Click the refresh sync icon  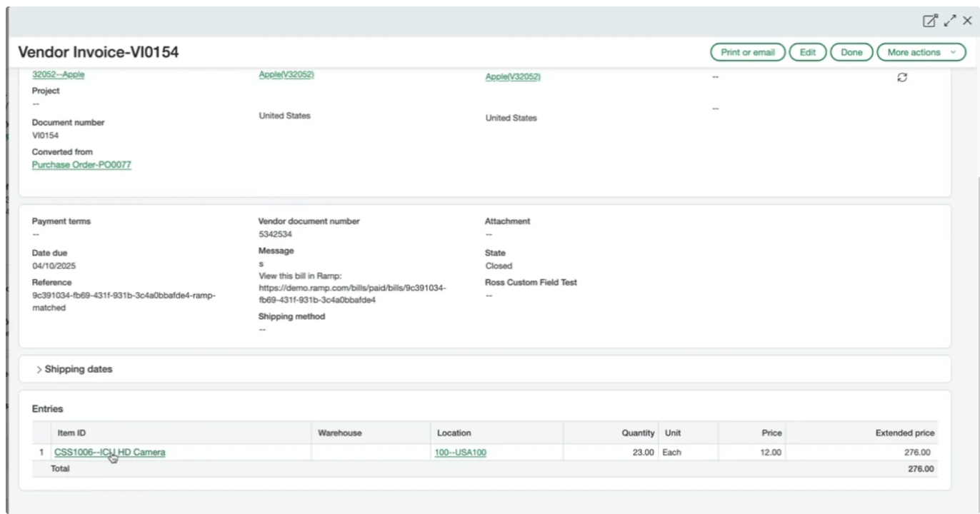902,78
